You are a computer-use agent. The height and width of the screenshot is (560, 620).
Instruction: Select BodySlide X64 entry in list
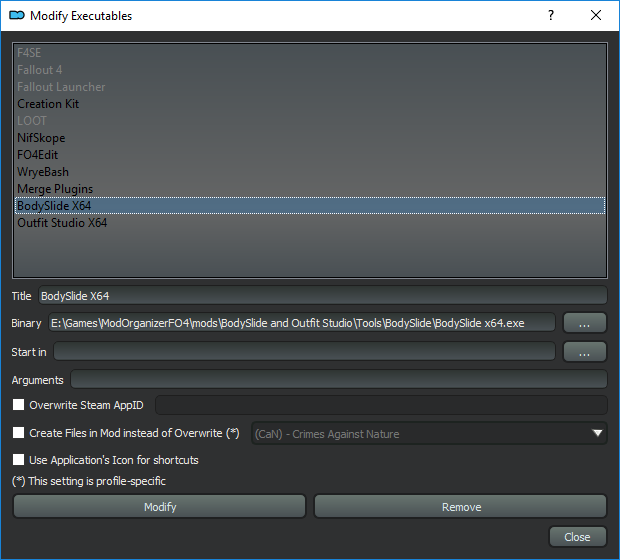pos(310,206)
